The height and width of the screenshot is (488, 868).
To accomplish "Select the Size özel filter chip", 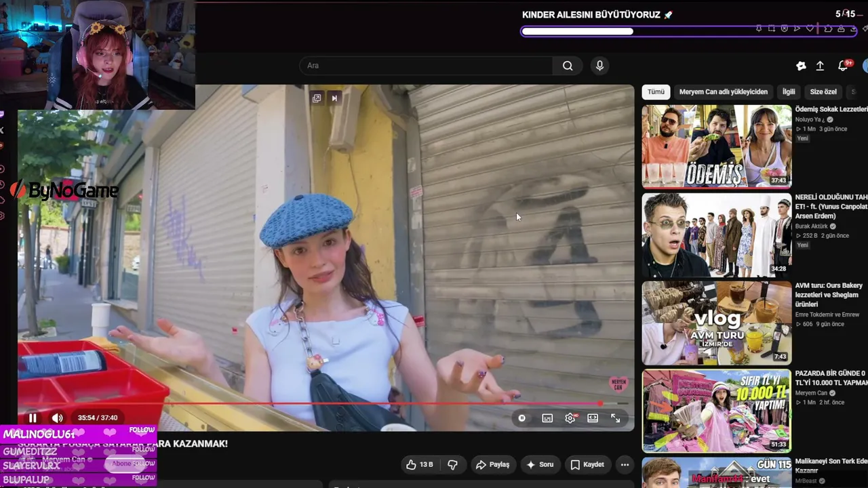I will click(x=823, y=91).
